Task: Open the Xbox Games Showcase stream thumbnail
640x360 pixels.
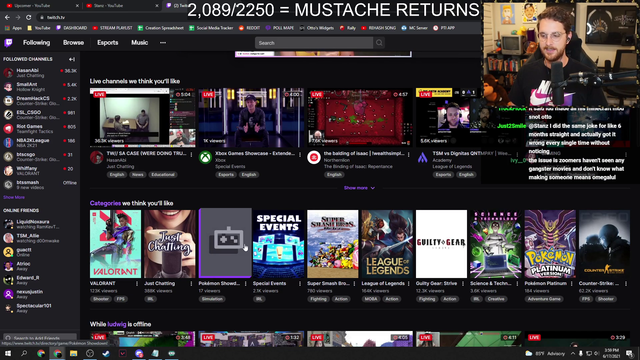Action: [x=251, y=118]
